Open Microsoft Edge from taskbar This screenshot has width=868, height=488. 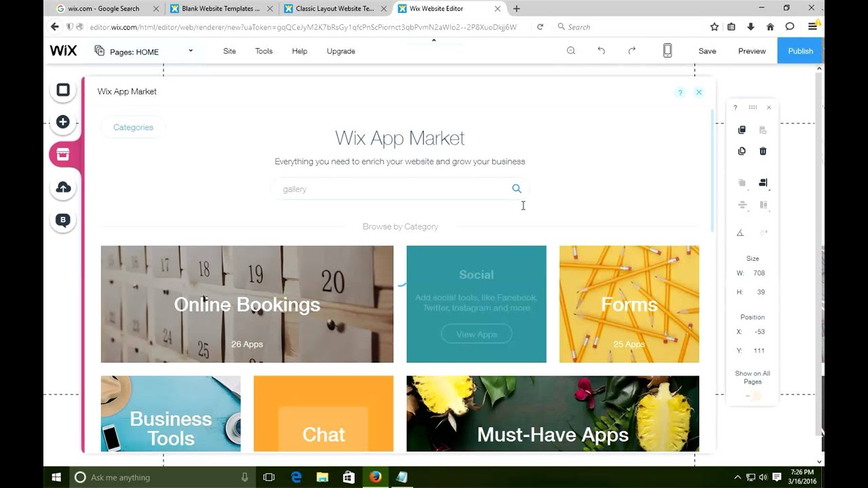[x=296, y=477]
